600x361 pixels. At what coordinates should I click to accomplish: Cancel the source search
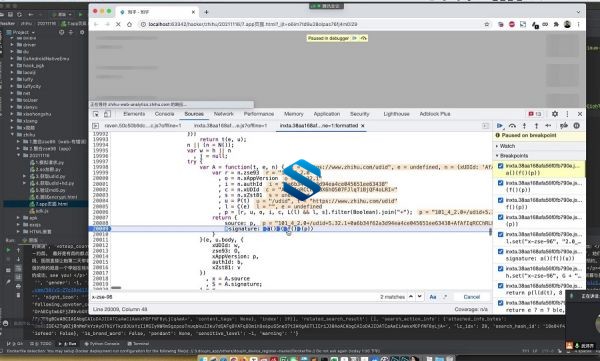(x=471, y=297)
